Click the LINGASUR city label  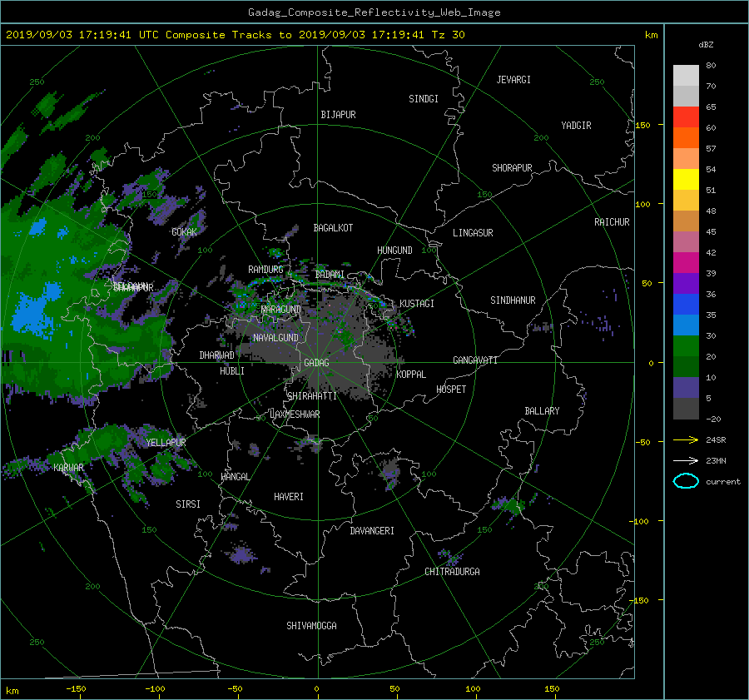pos(473,233)
